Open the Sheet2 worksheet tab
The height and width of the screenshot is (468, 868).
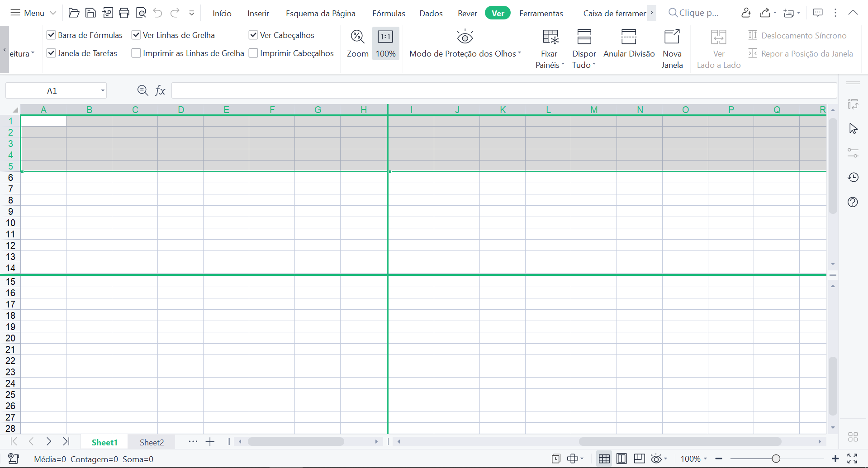[152, 442]
